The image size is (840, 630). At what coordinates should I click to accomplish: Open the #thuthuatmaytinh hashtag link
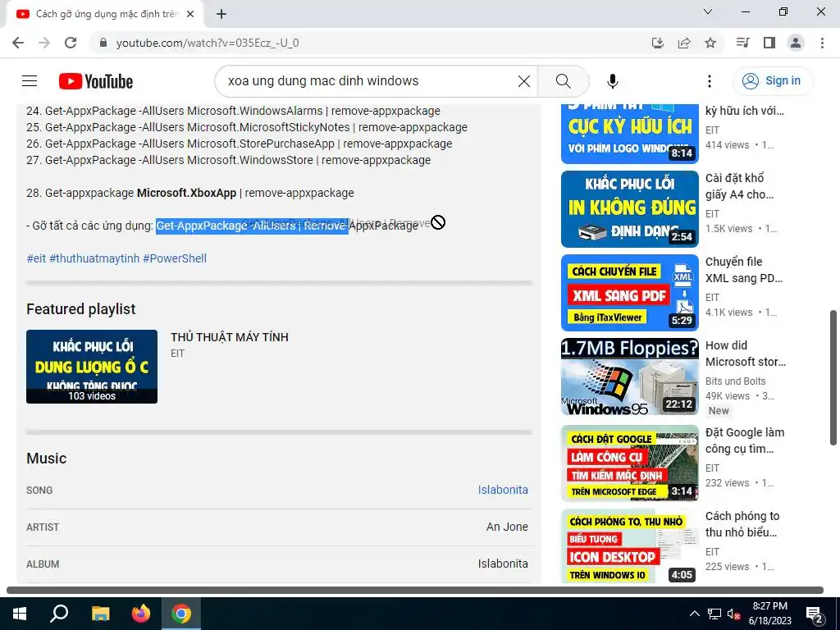coord(94,258)
